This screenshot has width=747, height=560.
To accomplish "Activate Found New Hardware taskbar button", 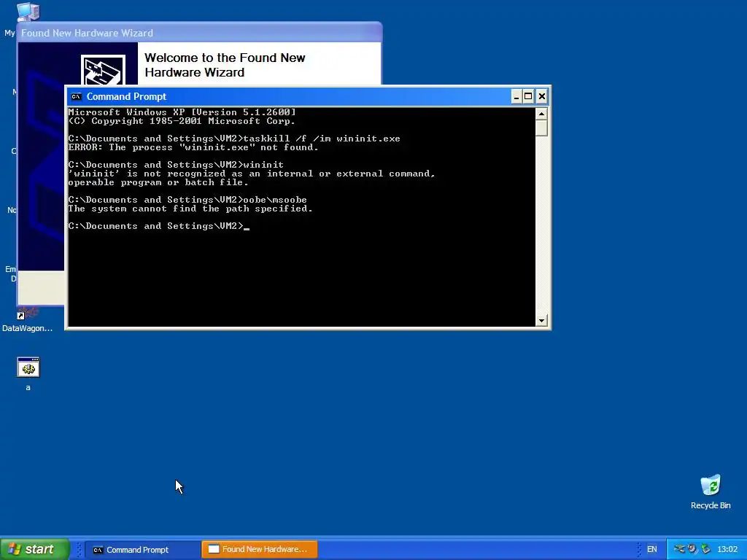I will click(x=260, y=550).
